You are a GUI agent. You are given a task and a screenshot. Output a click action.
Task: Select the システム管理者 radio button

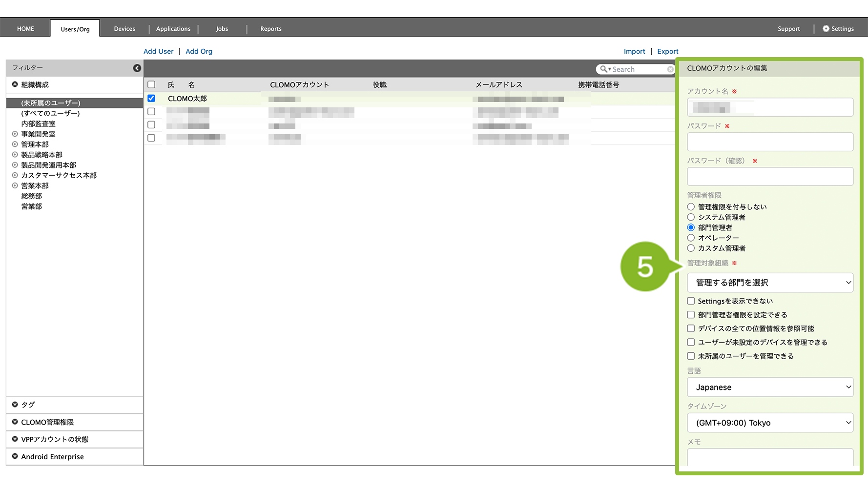(691, 217)
